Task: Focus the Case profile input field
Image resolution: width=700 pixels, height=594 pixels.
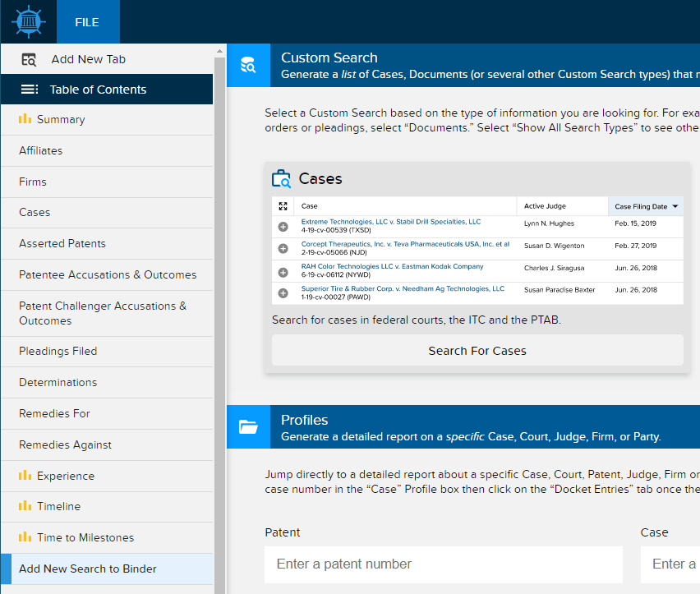Action: [670, 564]
